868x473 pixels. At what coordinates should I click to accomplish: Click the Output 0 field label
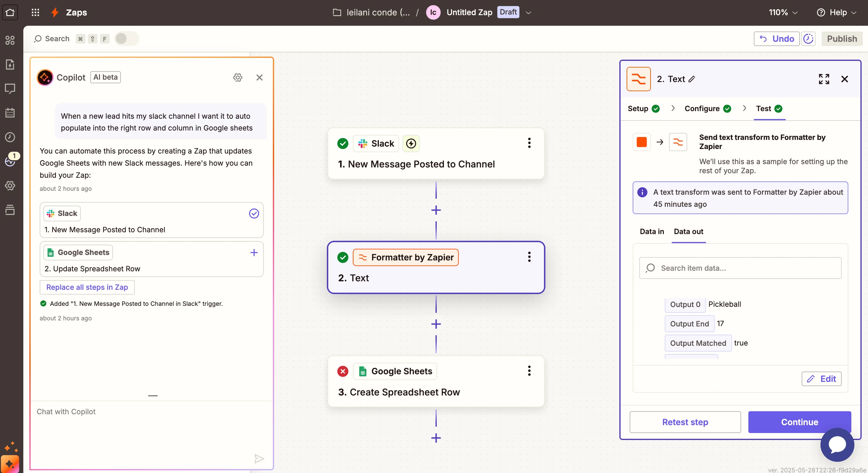685,304
